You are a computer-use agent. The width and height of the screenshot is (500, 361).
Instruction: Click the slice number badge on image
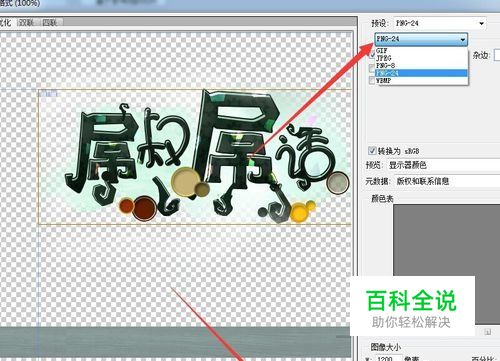pyautogui.click(x=48, y=94)
